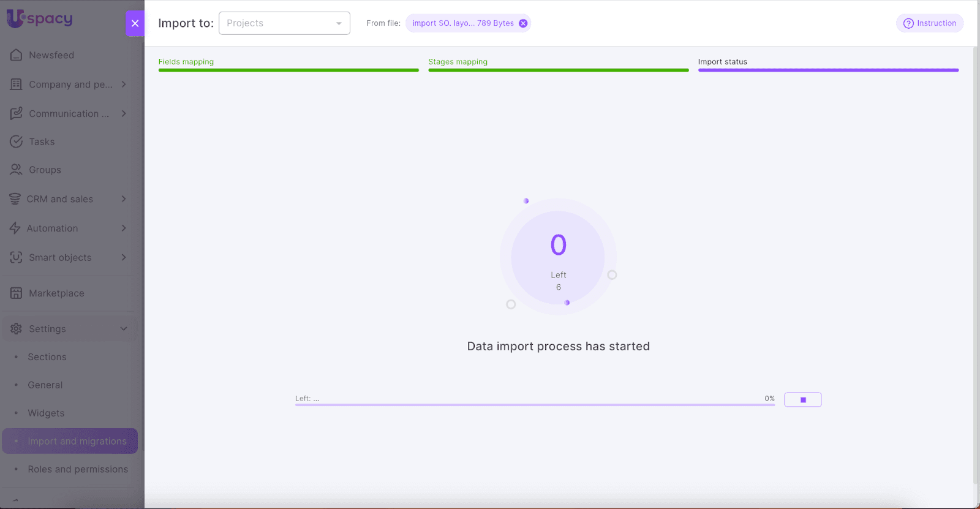This screenshot has height=509, width=980.
Task: Expand the Company and people submenu
Action: (124, 85)
